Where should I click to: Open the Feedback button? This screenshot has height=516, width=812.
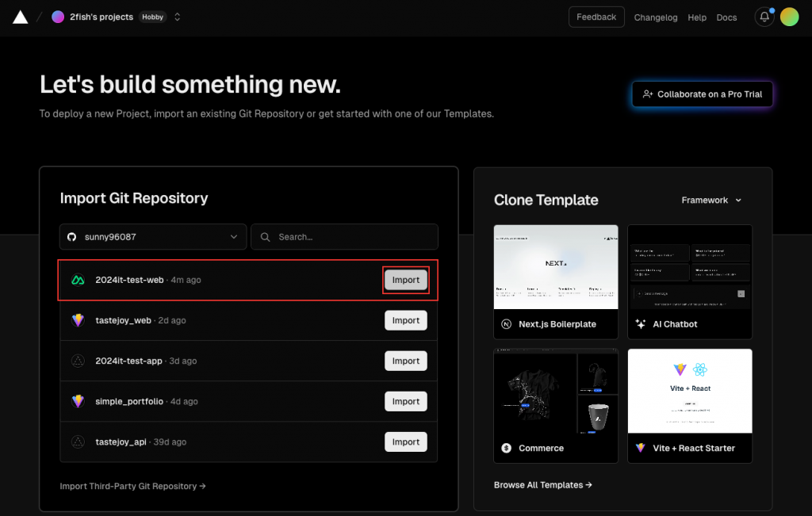[596, 17]
